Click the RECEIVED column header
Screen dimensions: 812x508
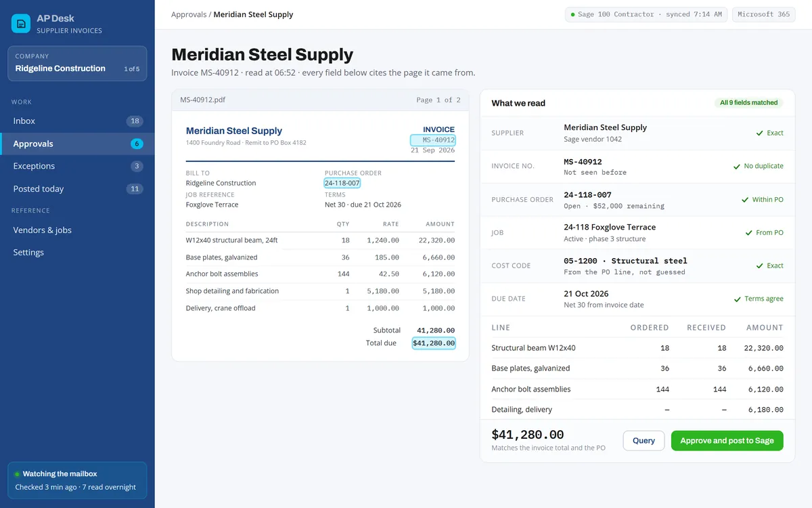[x=706, y=328]
